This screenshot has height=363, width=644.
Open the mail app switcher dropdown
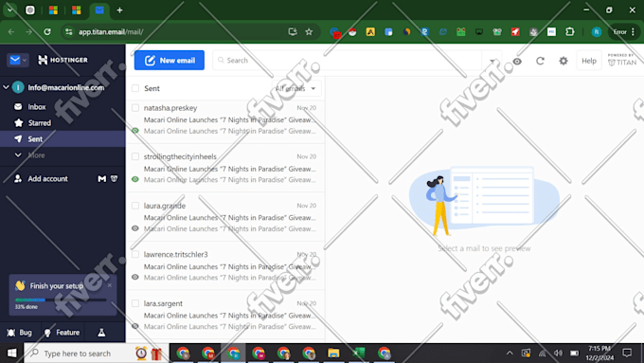coord(17,60)
